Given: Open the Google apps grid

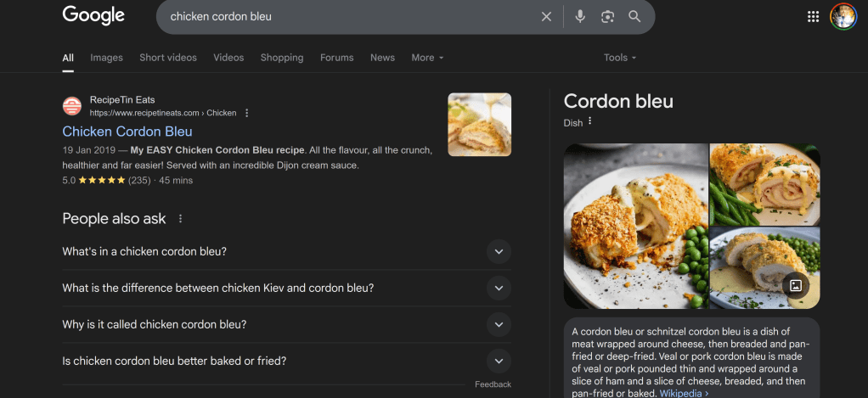Looking at the screenshot, I should [813, 16].
